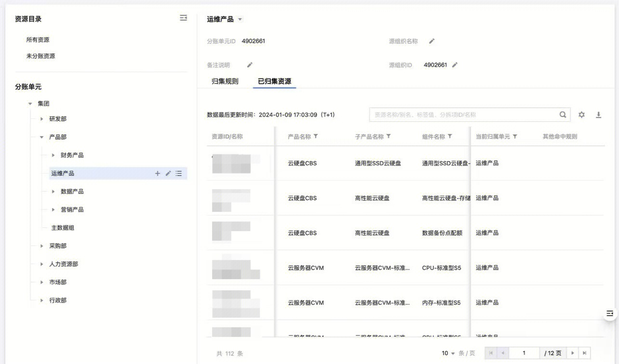Select 财务产品 in the tree
Screen dimensions: 619x364
pyautogui.click(x=72, y=155)
